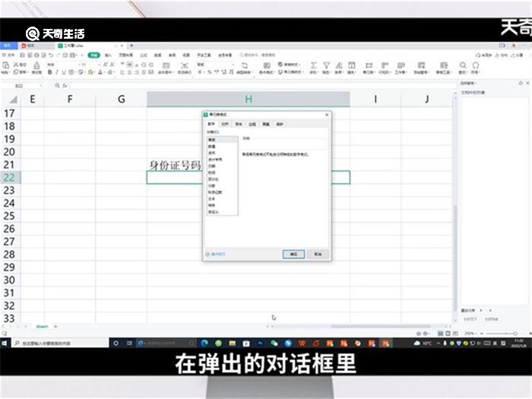Click the Symbol omega icon
Image resolution: width=532 pixels, height=399 pixels.
476,65
